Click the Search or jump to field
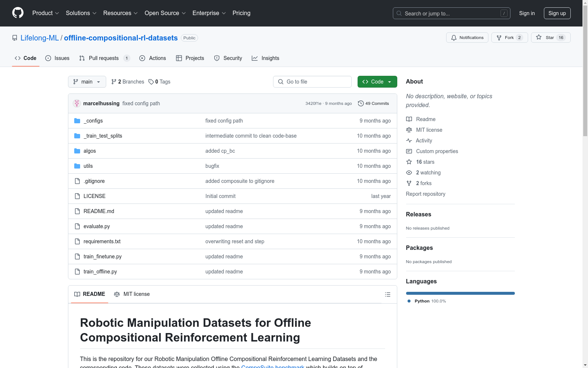 [452, 13]
